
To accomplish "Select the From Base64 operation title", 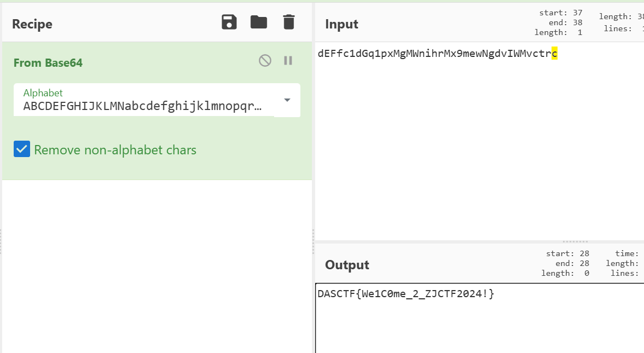I will coord(48,63).
